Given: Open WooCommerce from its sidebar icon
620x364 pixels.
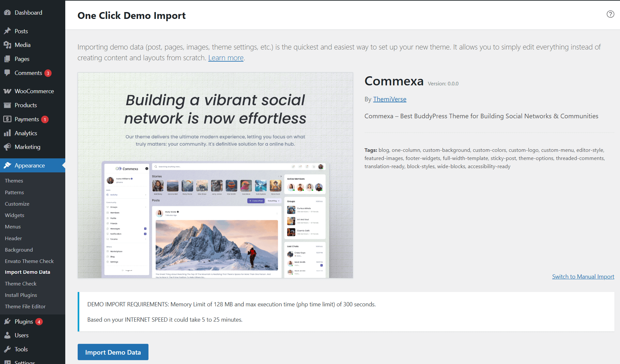Looking at the screenshot, I should 8,91.
